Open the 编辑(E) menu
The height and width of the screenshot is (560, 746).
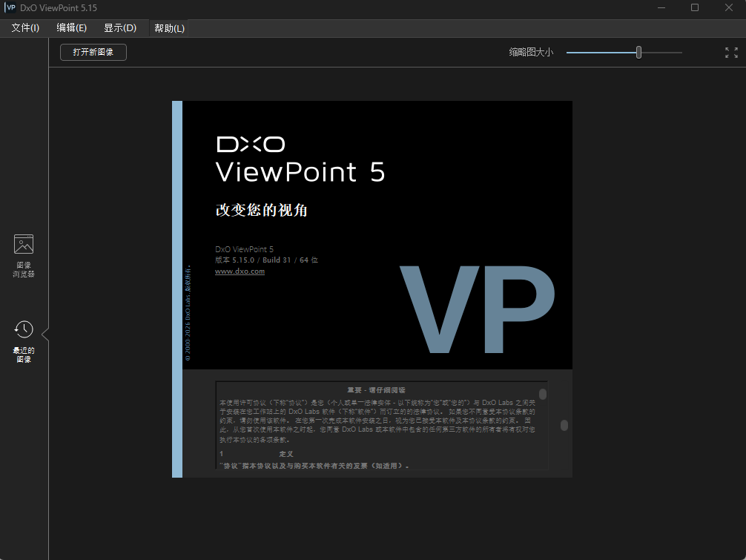[x=71, y=28]
